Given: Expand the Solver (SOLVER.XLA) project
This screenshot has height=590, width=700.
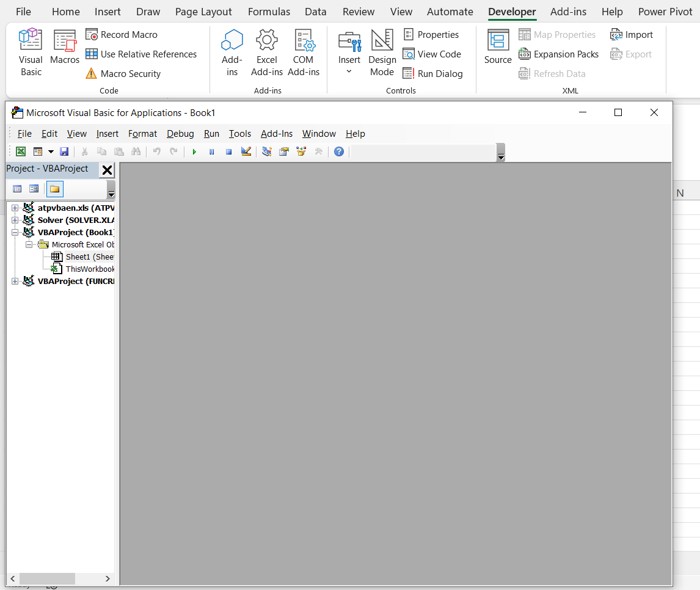Looking at the screenshot, I should pyautogui.click(x=14, y=220).
